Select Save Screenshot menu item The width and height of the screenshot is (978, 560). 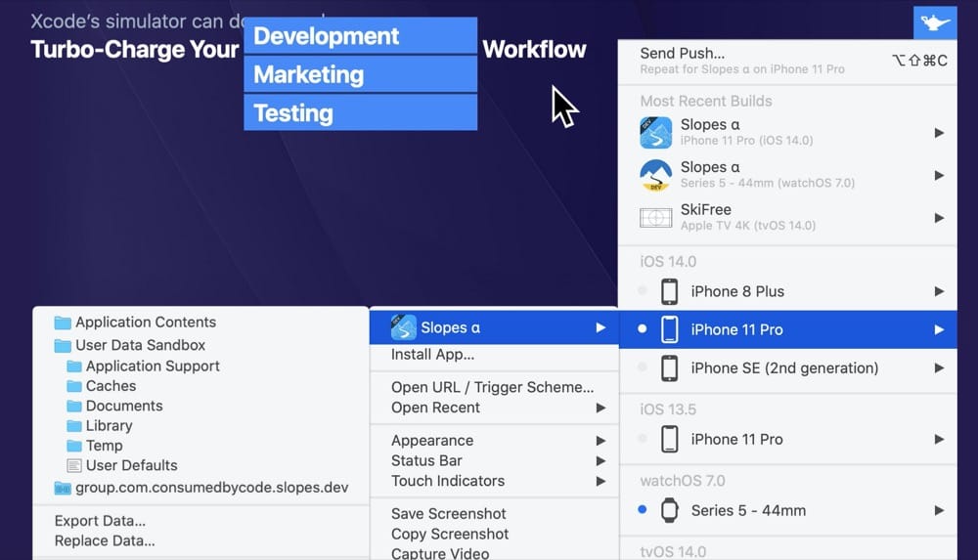[494, 514]
